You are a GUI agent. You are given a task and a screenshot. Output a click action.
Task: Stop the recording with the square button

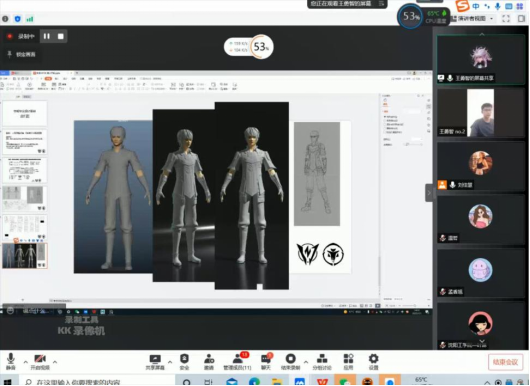(x=61, y=36)
